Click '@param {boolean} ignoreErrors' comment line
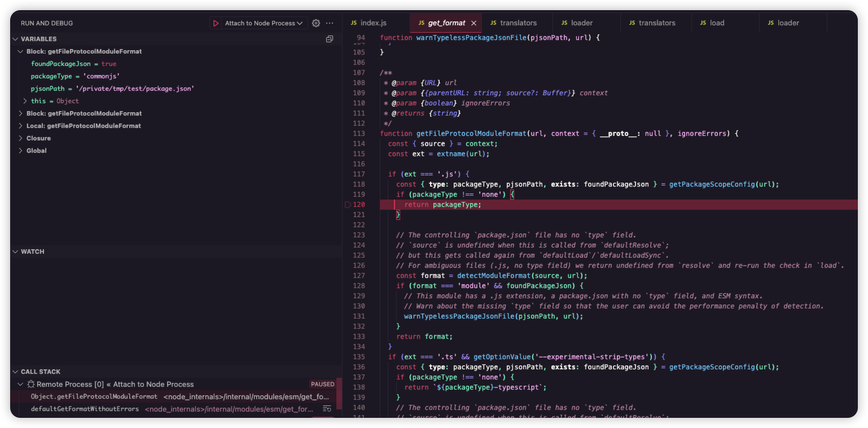868x428 pixels. click(x=446, y=103)
